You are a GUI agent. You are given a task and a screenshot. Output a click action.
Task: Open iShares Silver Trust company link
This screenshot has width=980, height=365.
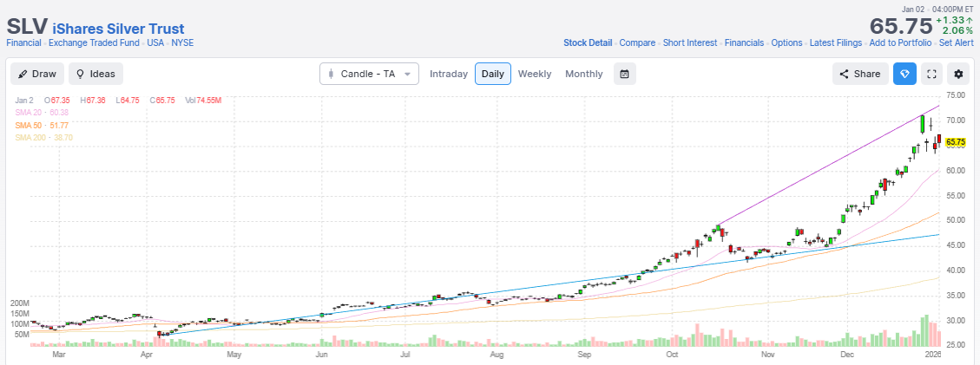pos(119,29)
